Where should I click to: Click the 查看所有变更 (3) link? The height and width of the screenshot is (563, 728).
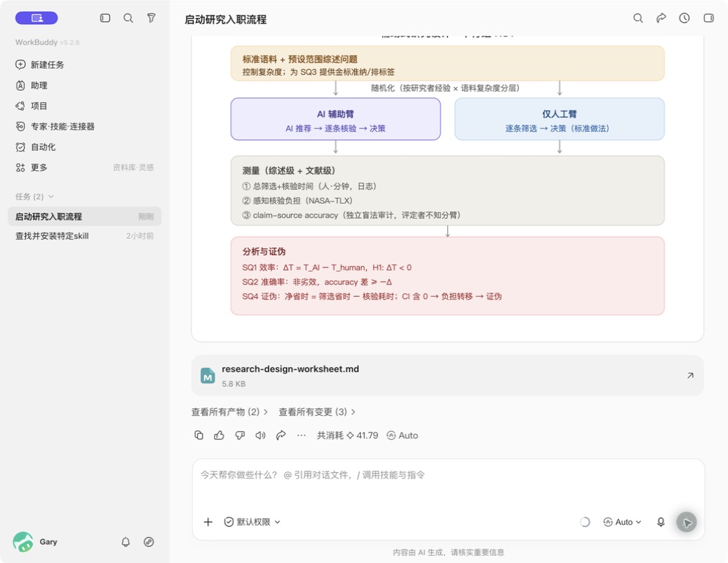317,412
